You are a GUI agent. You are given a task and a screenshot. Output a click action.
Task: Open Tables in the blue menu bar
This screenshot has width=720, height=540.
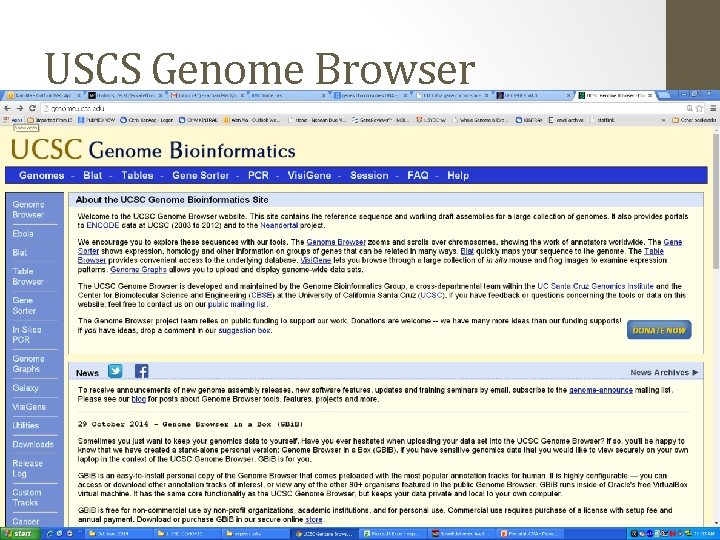click(137, 175)
